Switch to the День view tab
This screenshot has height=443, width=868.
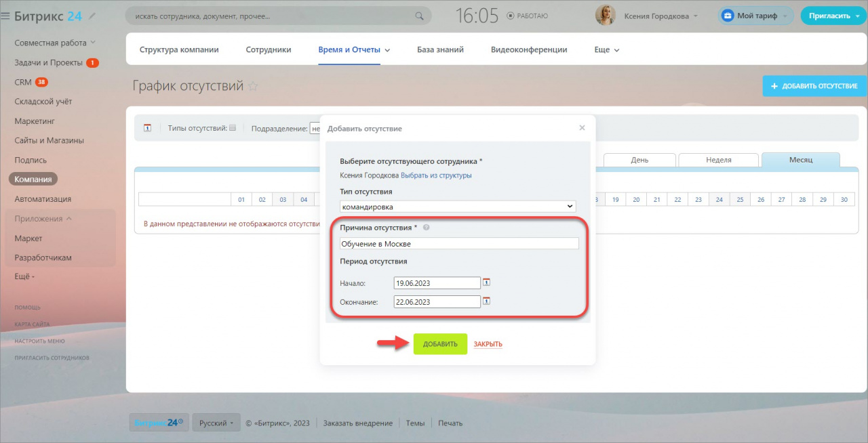639,160
